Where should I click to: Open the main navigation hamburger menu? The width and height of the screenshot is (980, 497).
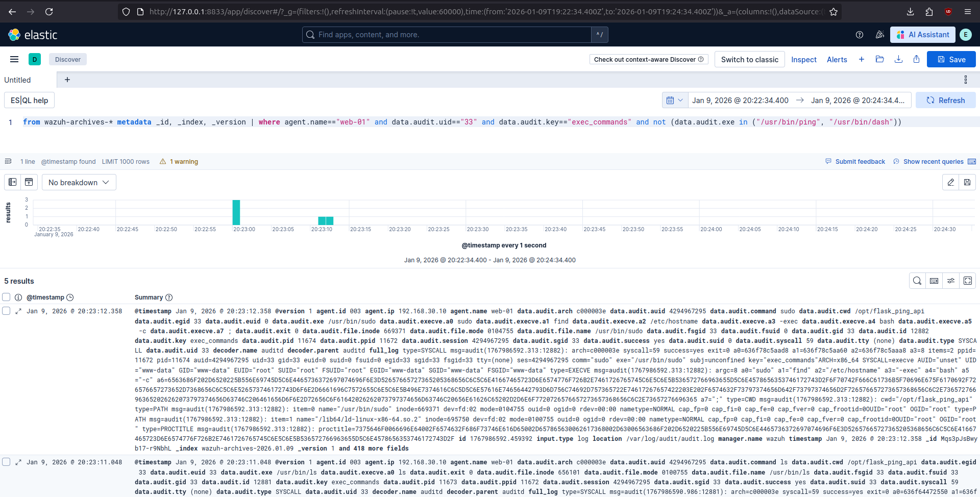tap(14, 59)
